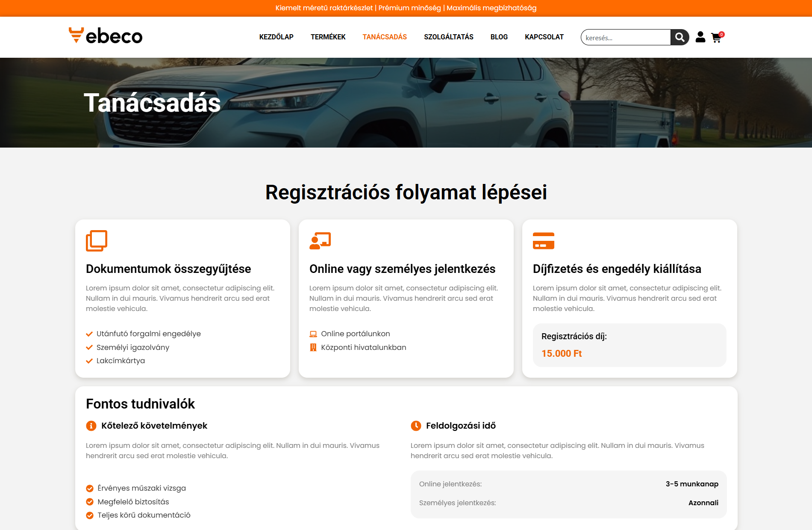The image size is (812, 530).
Task: Click the clock icon beside Feldolgozási idő
Action: click(x=416, y=426)
